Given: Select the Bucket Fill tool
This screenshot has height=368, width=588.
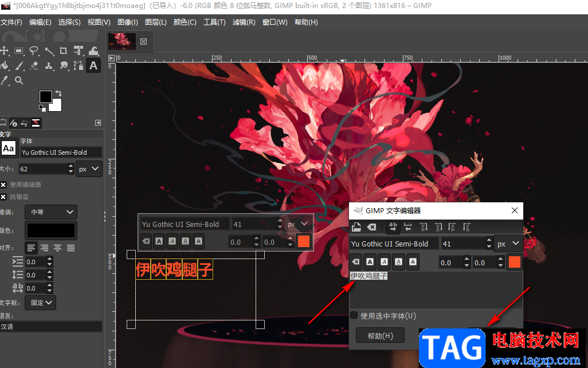Looking at the screenshot, I should (4, 66).
